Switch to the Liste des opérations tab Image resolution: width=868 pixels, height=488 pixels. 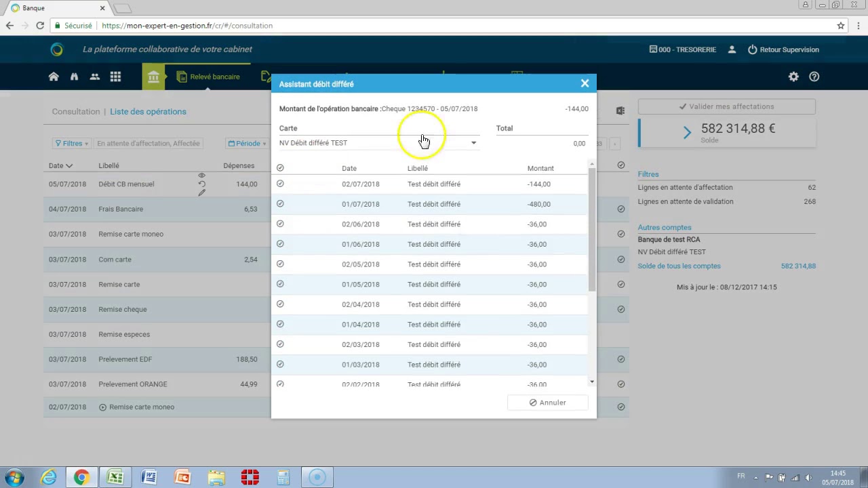(x=148, y=111)
